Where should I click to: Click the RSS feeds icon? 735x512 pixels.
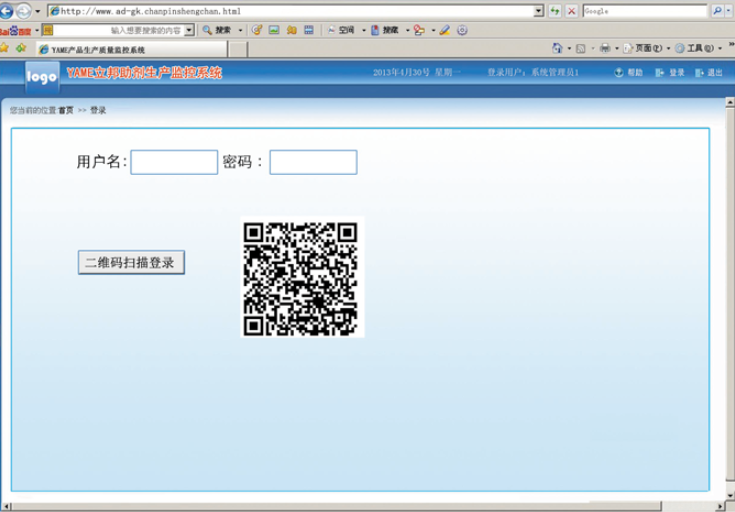pyautogui.click(x=581, y=48)
